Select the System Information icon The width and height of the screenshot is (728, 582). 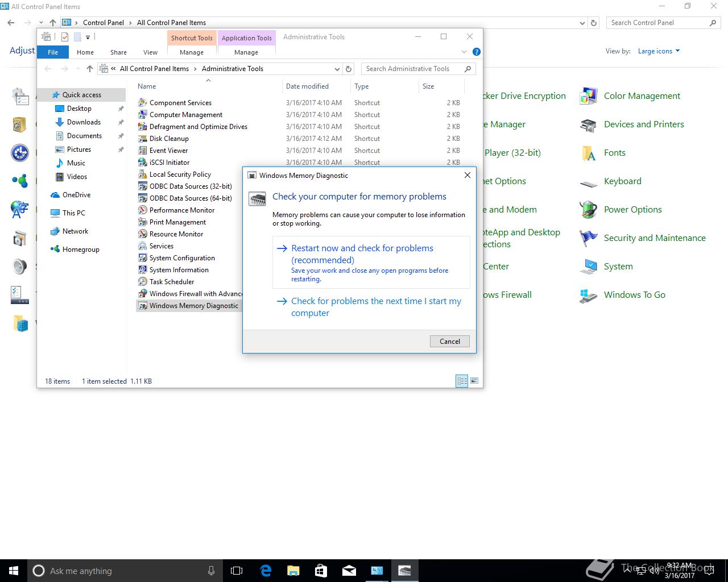143,270
